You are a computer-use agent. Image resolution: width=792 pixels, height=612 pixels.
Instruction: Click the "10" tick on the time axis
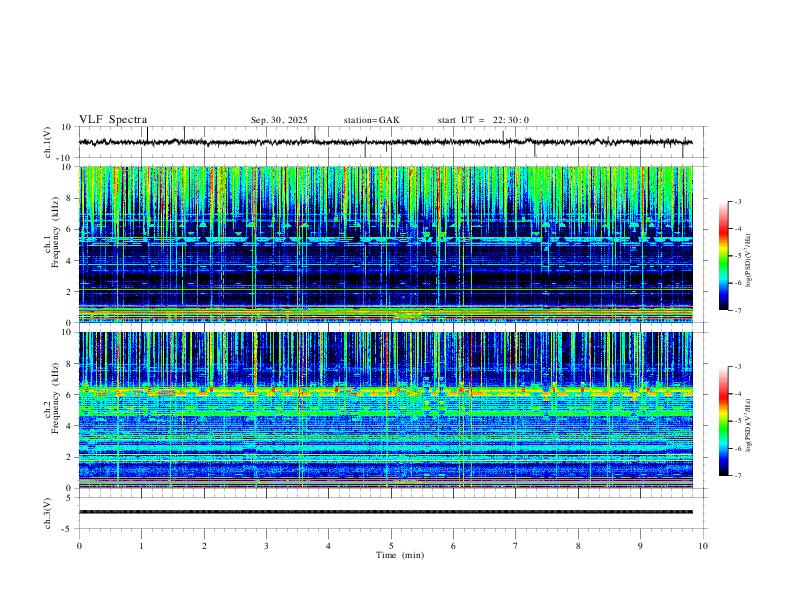pyautogui.click(x=703, y=546)
